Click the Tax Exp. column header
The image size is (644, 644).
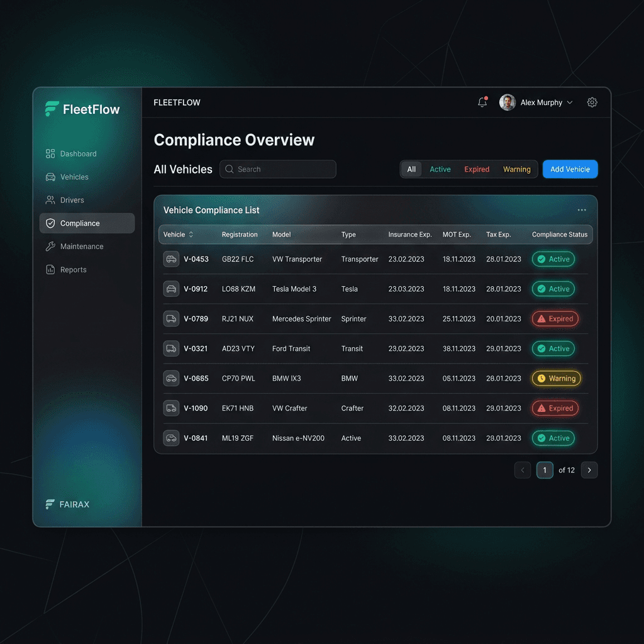point(498,235)
